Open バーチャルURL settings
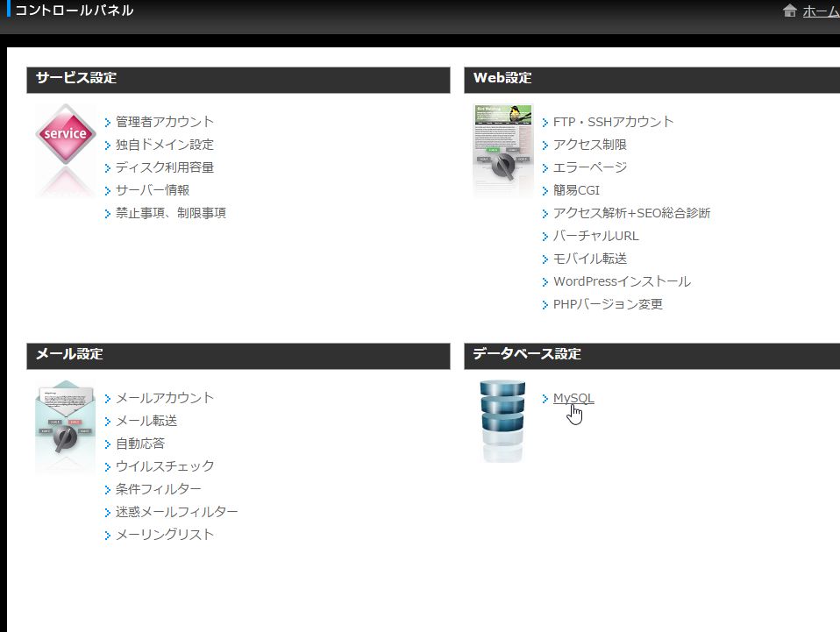The width and height of the screenshot is (840, 632). (x=595, y=236)
